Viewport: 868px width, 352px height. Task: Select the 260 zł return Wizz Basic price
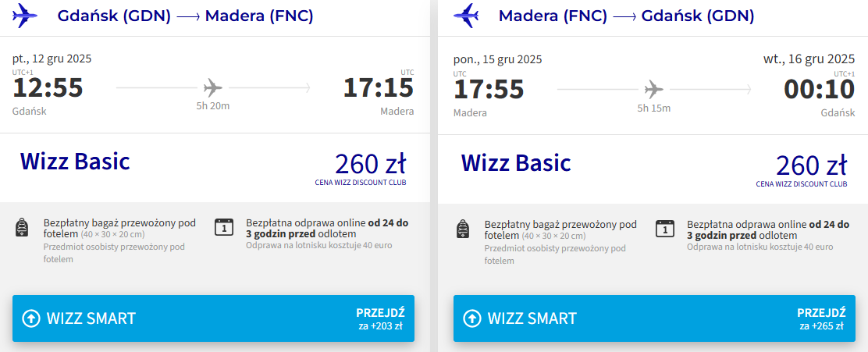click(x=811, y=165)
